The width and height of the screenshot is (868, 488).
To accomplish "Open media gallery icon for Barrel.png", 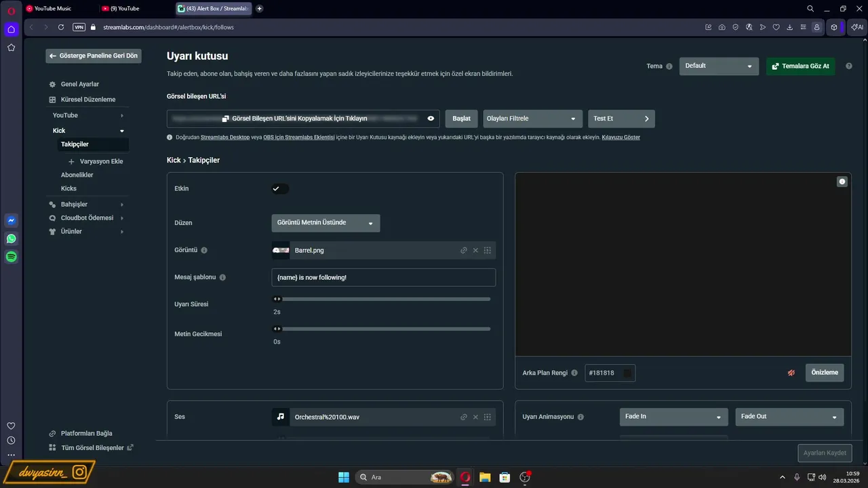I will (487, 250).
